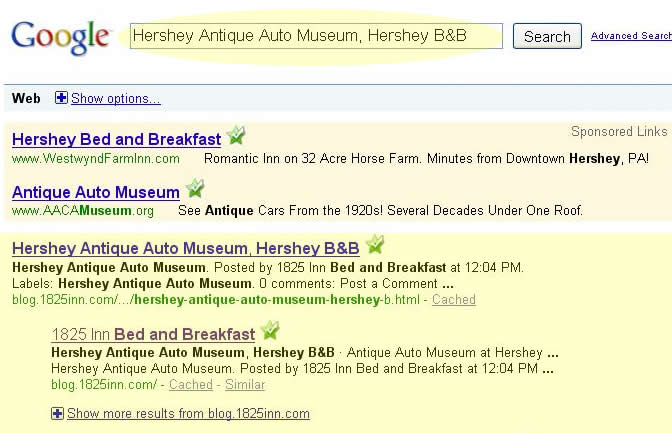Click the Google logo
The image size is (672, 433).
click(x=60, y=37)
